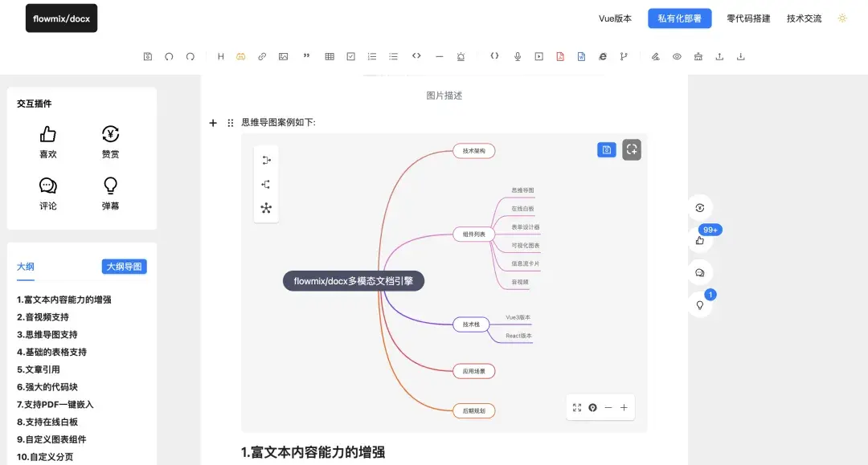Jump to outline item 2.音视频支持
Screen dimensions: 868x465
coord(43,317)
